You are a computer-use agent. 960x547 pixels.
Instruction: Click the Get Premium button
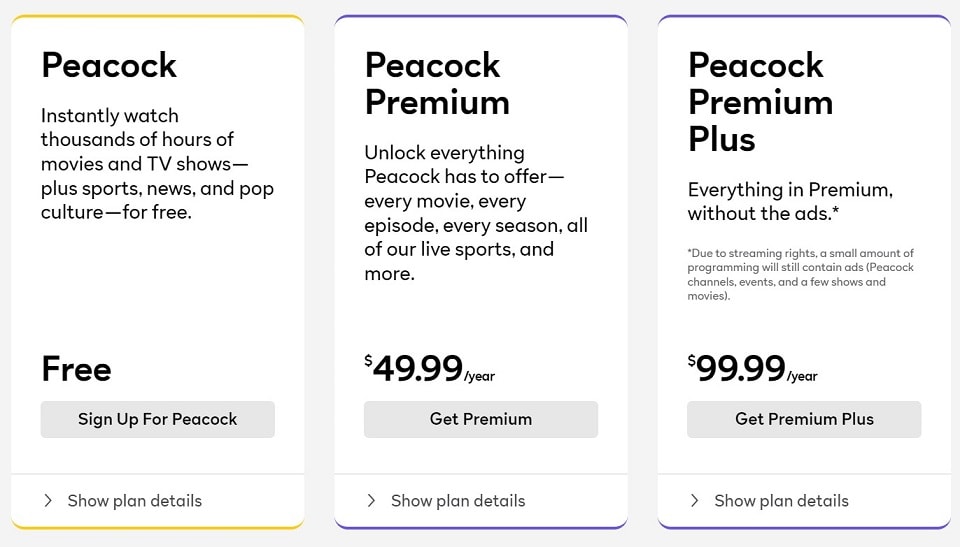[480, 419]
